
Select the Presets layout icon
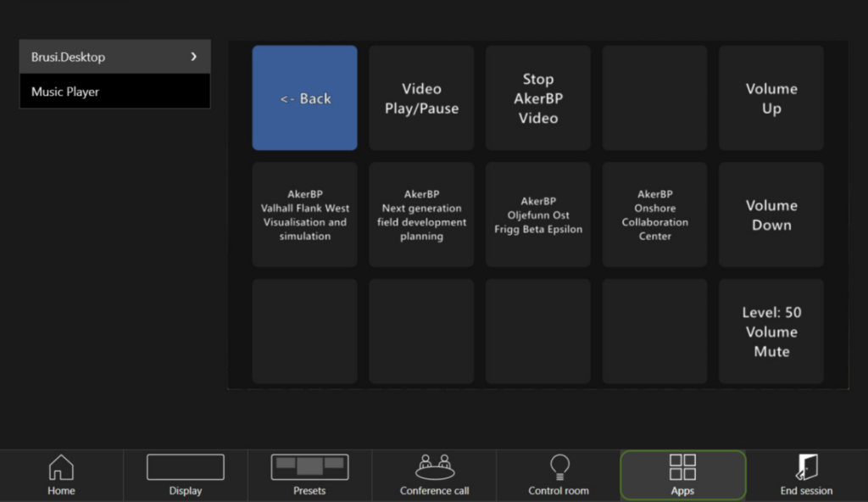[x=309, y=466]
